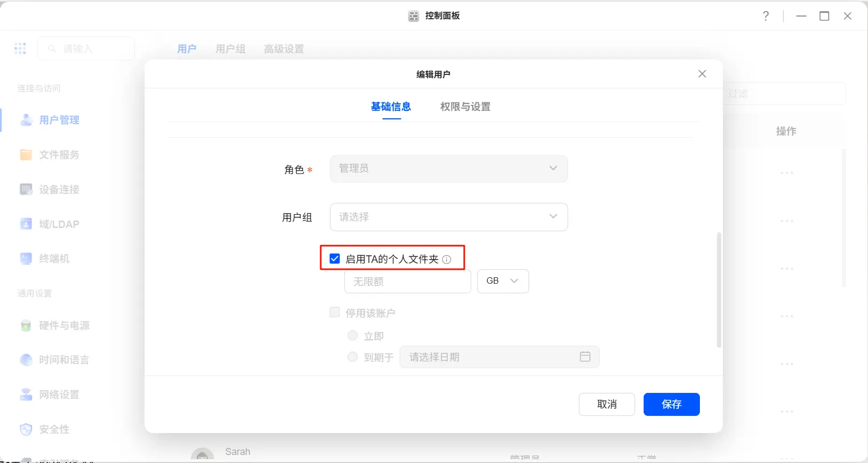Click the app grid icon top-left
The image size is (868, 463).
coord(20,49)
